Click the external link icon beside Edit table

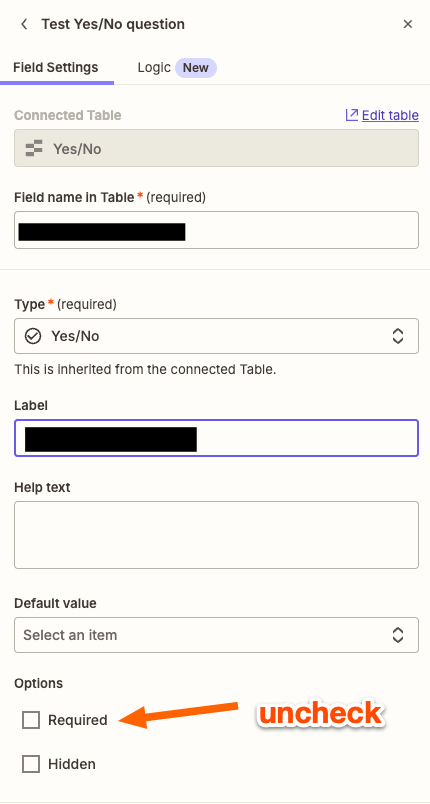click(x=352, y=115)
